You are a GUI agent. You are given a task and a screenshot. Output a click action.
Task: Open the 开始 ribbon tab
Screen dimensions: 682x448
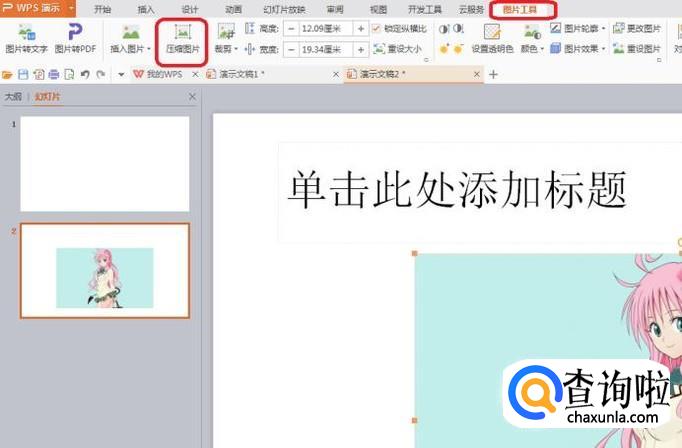[103, 9]
